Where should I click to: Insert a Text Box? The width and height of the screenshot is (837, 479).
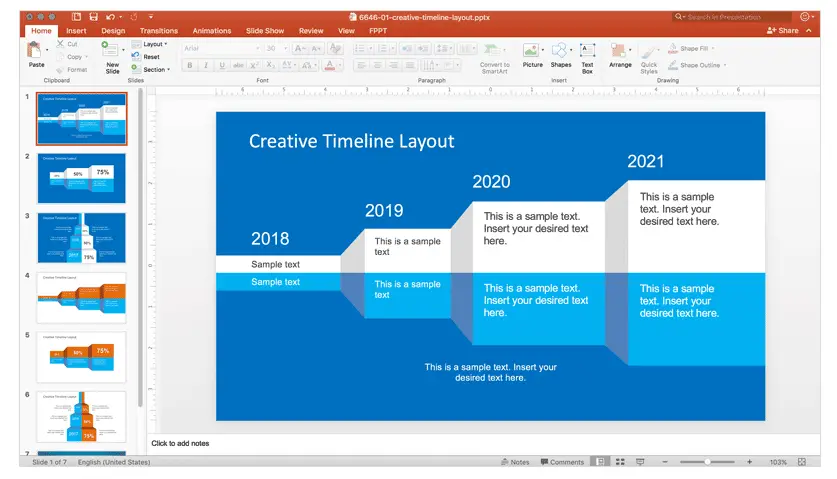coord(587,58)
